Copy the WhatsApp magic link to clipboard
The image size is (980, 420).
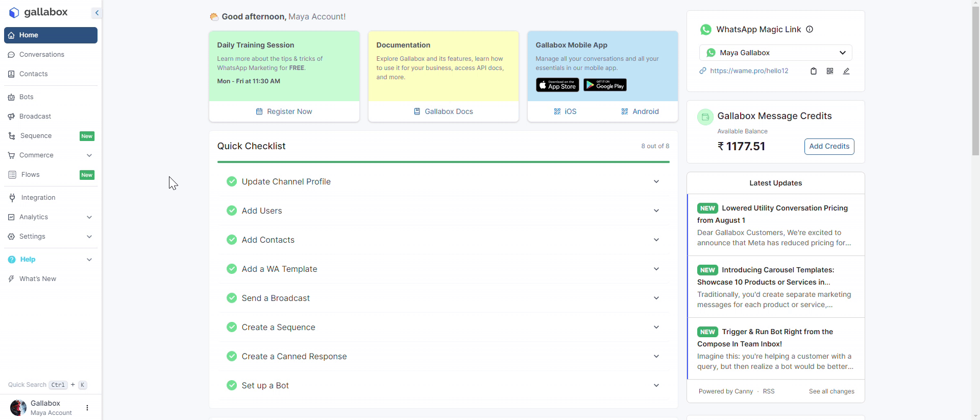tap(814, 71)
